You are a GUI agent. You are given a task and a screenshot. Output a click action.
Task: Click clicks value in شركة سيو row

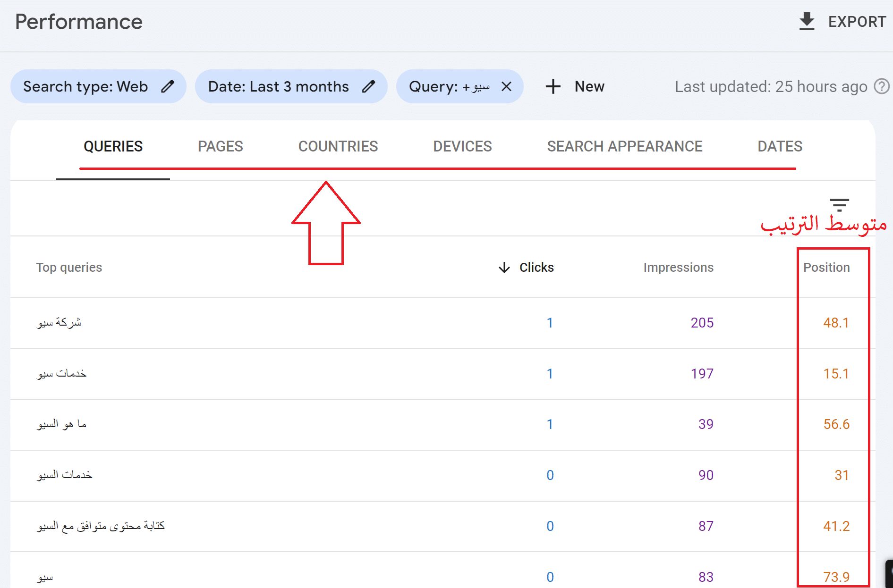click(x=550, y=322)
